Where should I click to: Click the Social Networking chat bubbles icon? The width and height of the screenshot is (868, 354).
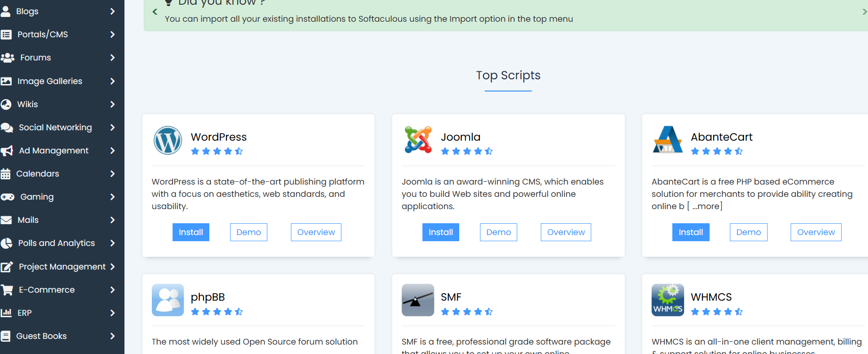tap(7, 127)
